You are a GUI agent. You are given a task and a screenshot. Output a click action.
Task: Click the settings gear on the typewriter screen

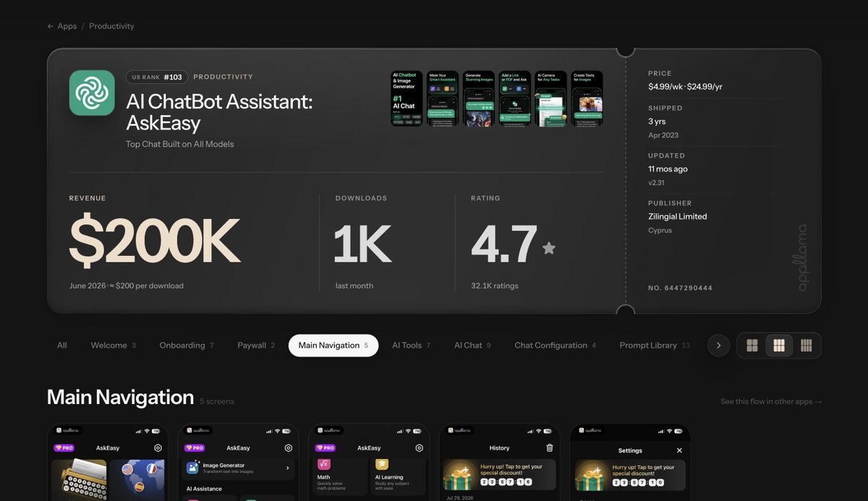coord(158,448)
